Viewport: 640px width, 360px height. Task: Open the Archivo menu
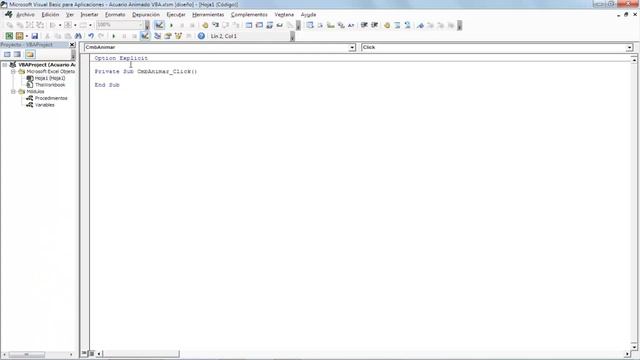[25, 15]
